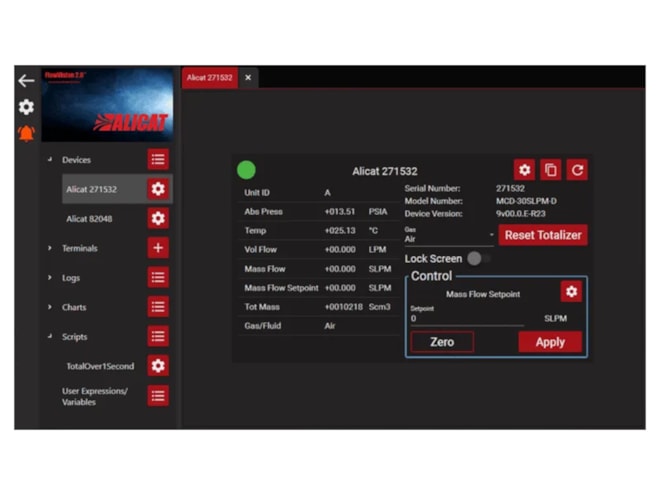Screen dimensions: 660x495
Task: Expand the Terminals tree section
Action: click(x=49, y=248)
